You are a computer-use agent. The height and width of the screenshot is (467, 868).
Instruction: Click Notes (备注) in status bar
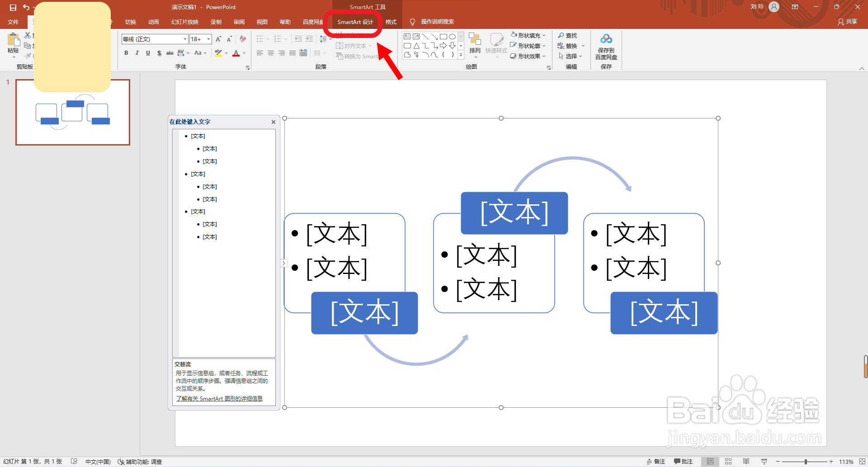pos(656,462)
